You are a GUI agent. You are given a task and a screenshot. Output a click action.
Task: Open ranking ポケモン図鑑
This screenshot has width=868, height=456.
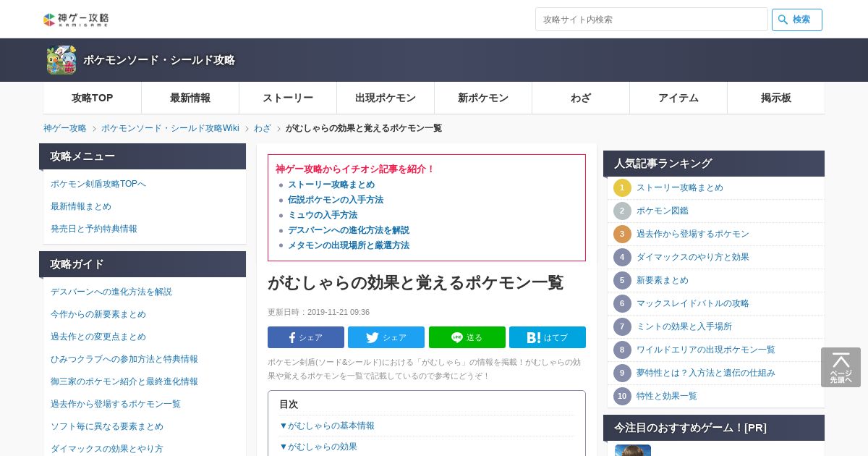click(x=663, y=211)
